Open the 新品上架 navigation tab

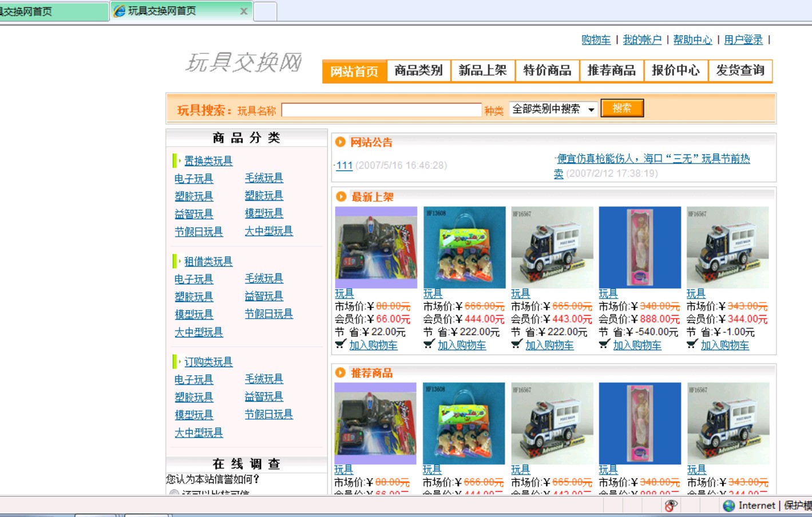coord(482,70)
